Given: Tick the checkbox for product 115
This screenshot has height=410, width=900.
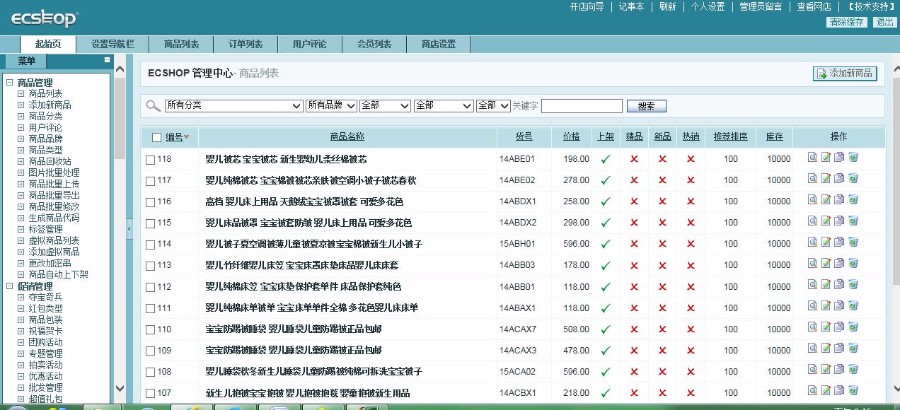Looking at the screenshot, I should tap(150, 223).
